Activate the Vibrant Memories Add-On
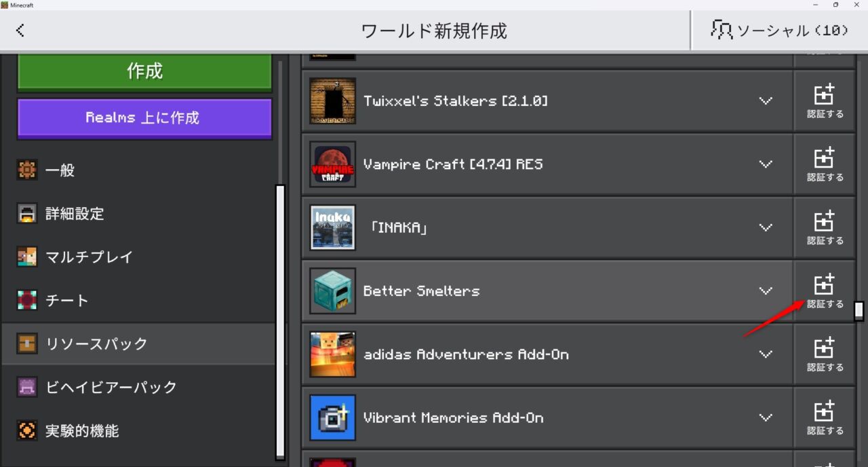The width and height of the screenshot is (868, 467). point(825,417)
